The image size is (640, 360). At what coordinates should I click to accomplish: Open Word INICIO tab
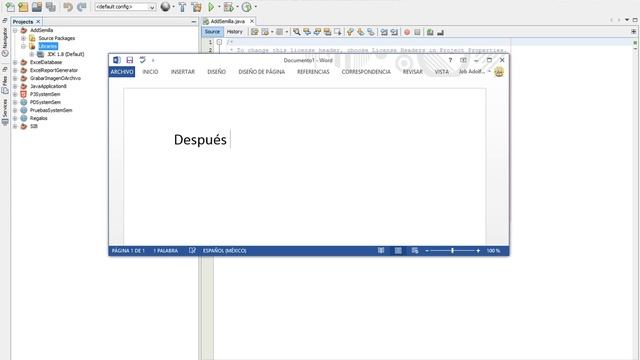(x=150, y=72)
